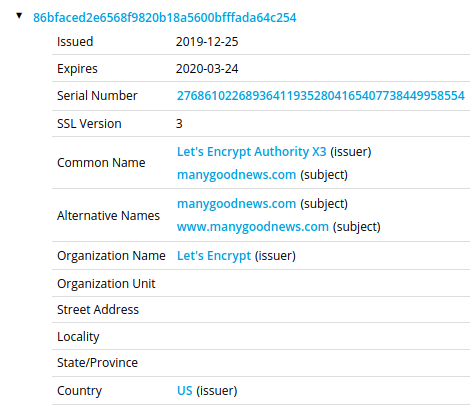This screenshot has height=418, width=476.
Task: Click the Issued row label
Action: point(75,42)
